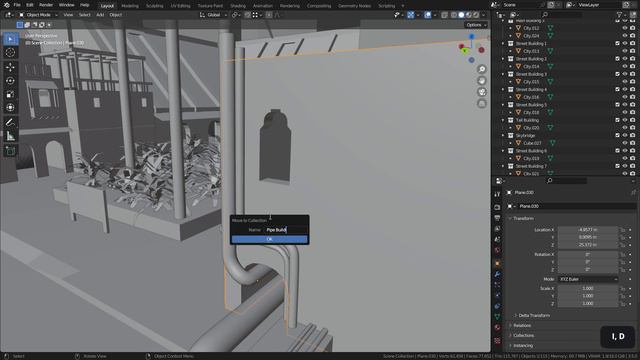Disable Skybridge collection in renders
Image resolution: width=640 pixels, height=360 pixels.
click(x=632, y=136)
